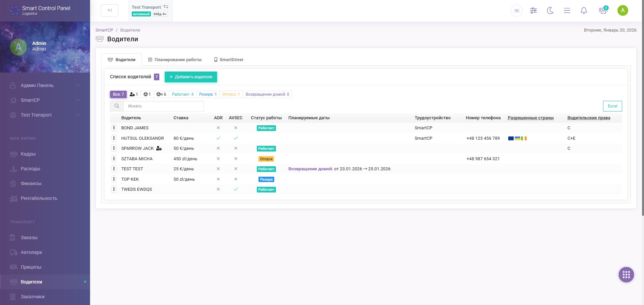Viewport: 644px width, 305px height.
Task: Open row menu for HUTSUL OLEKSANDR
Action: (x=114, y=138)
